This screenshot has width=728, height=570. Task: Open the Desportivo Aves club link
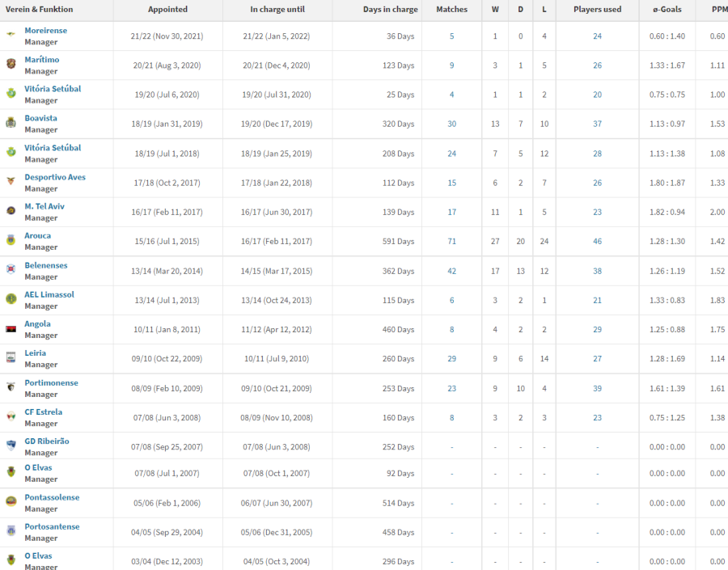pos(55,177)
